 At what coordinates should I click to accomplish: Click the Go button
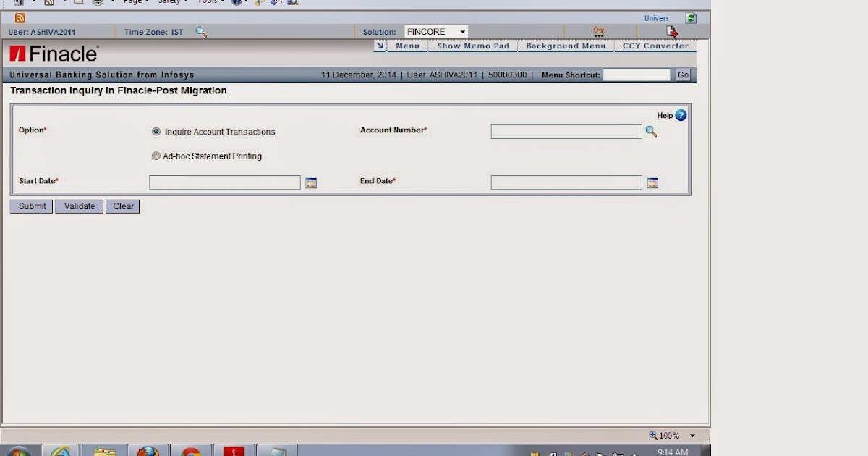(683, 75)
